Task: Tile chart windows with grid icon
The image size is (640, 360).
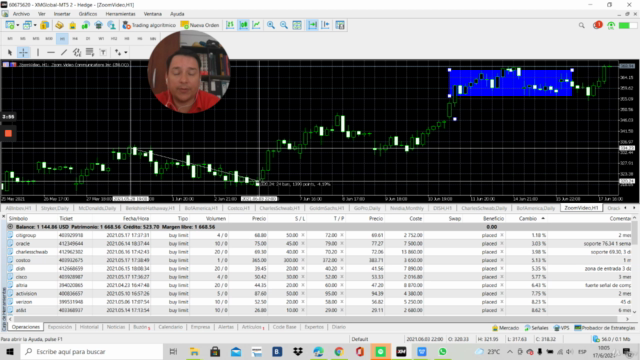Action: click(x=297, y=25)
